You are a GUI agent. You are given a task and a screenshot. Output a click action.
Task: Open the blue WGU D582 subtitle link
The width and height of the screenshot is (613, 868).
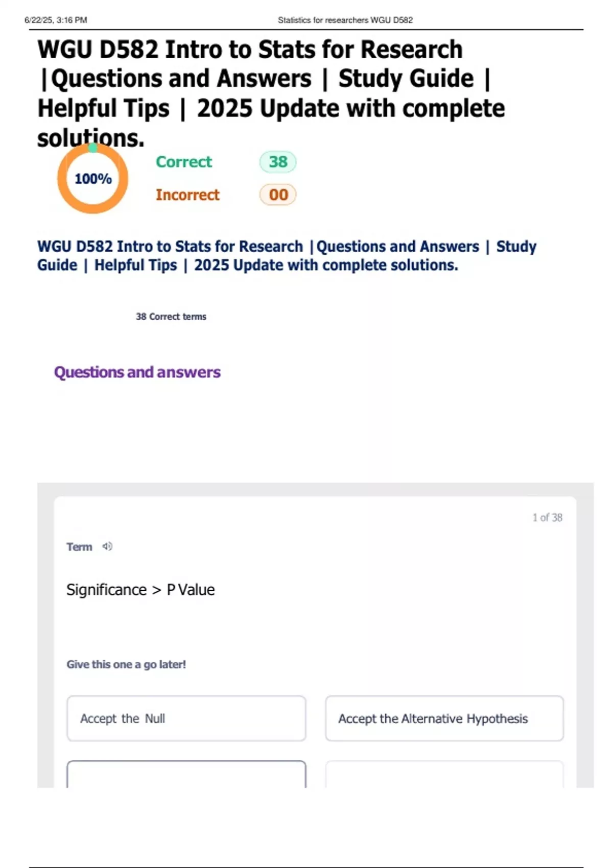coord(286,255)
